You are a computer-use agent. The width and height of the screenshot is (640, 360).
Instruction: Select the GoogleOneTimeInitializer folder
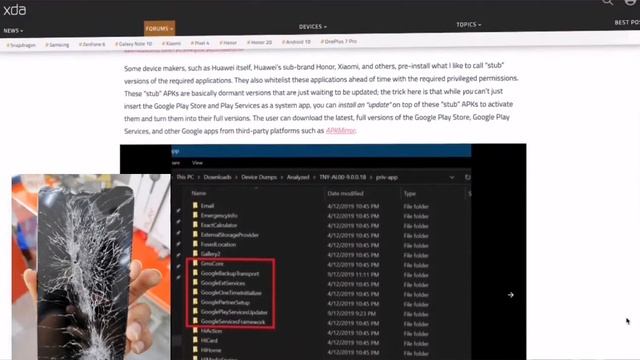click(x=231, y=293)
